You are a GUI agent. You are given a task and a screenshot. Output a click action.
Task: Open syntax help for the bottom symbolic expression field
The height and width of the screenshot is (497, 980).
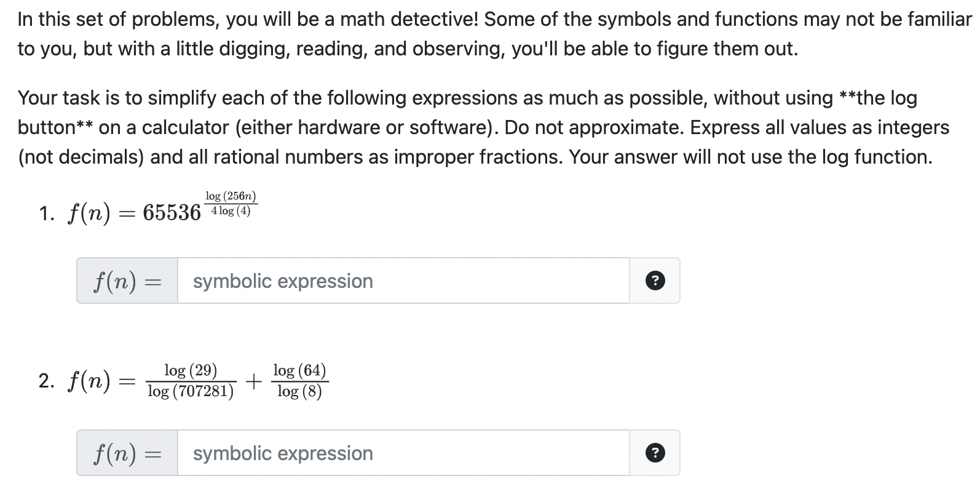coord(655,453)
